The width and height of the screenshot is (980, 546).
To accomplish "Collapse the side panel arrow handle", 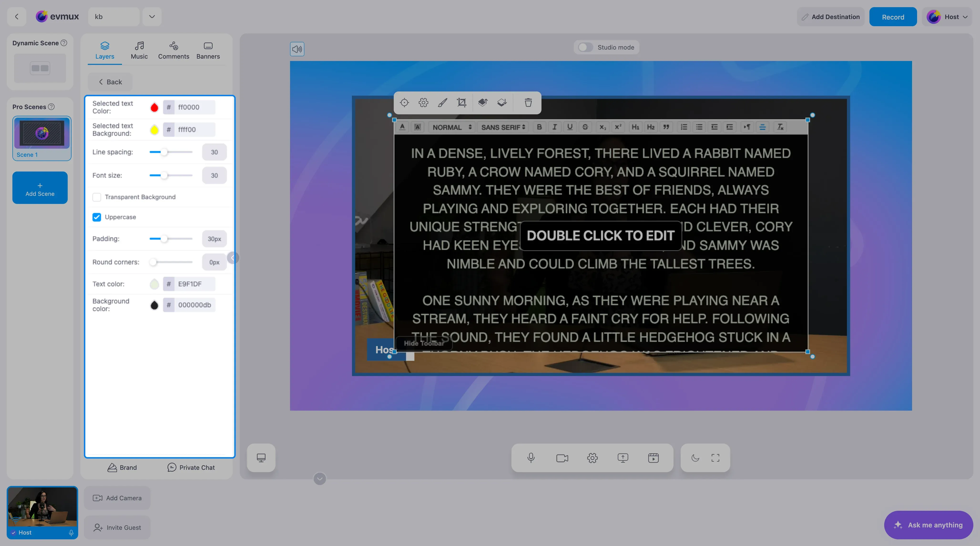I will pos(232,258).
